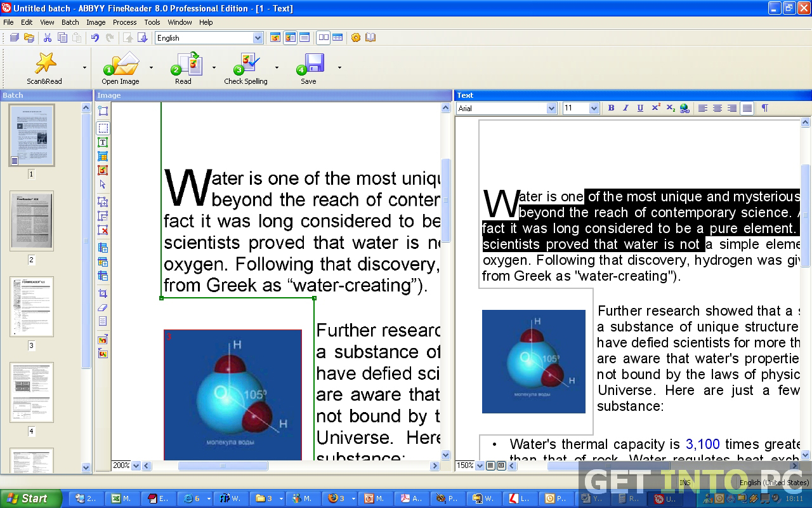Open the Image menu
The width and height of the screenshot is (812, 508).
(96, 22)
